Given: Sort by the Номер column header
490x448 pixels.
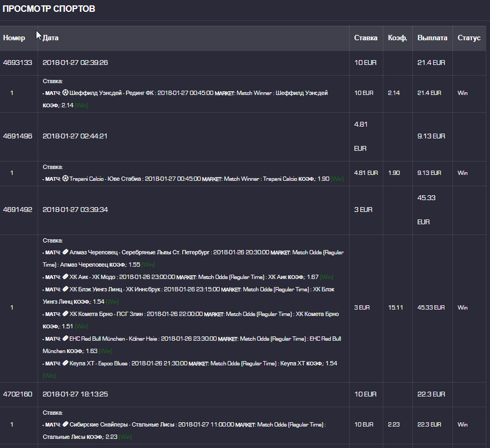Looking at the screenshot, I should (14, 38).
